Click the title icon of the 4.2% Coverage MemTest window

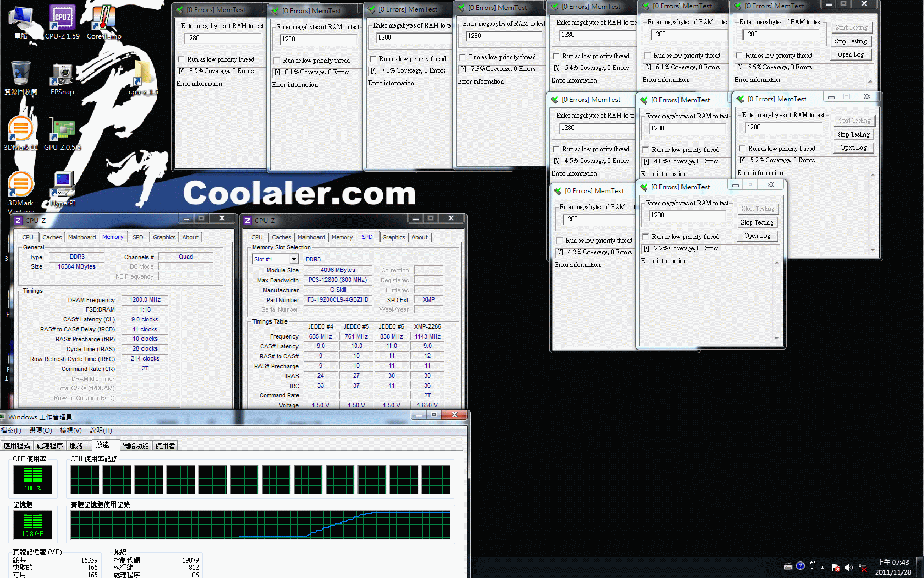tap(558, 191)
